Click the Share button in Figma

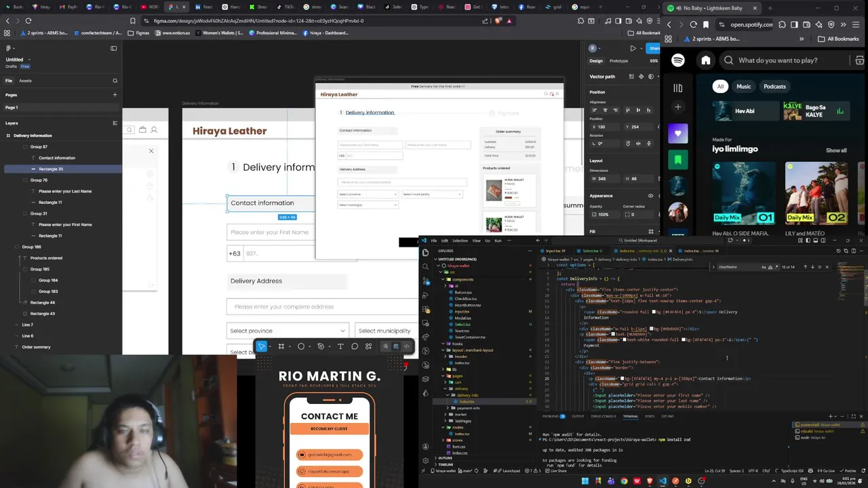[x=654, y=48]
